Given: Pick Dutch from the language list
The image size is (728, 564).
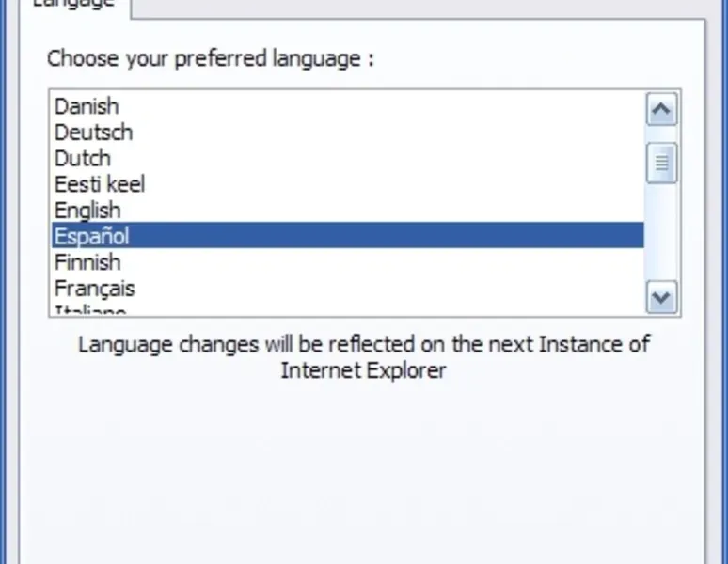Looking at the screenshot, I should point(83,158).
